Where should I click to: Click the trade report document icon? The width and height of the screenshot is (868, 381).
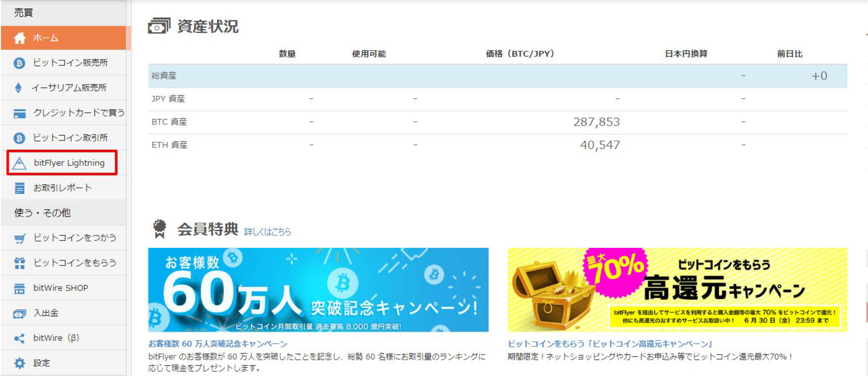point(19,188)
